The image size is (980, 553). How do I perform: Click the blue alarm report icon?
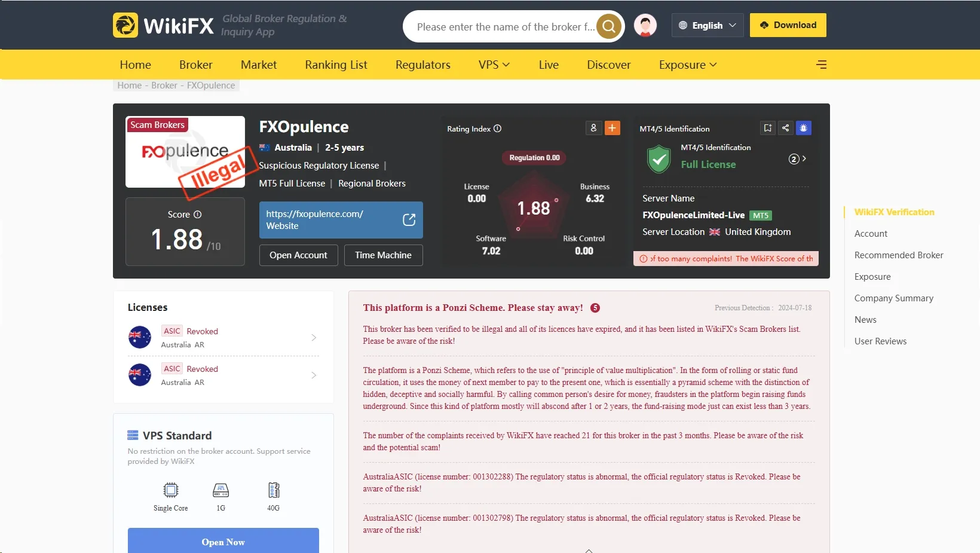[x=804, y=128]
